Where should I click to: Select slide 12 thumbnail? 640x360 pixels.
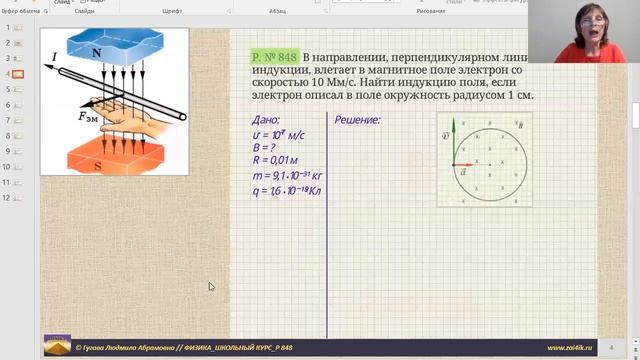(x=18, y=198)
